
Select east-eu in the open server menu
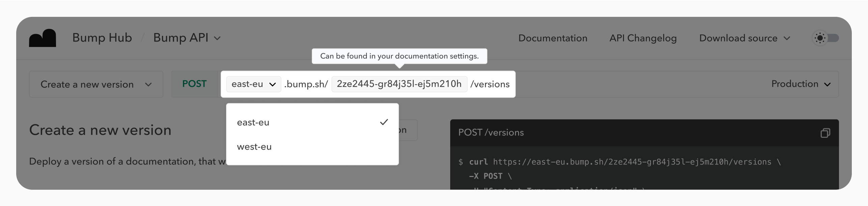[x=253, y=122]
